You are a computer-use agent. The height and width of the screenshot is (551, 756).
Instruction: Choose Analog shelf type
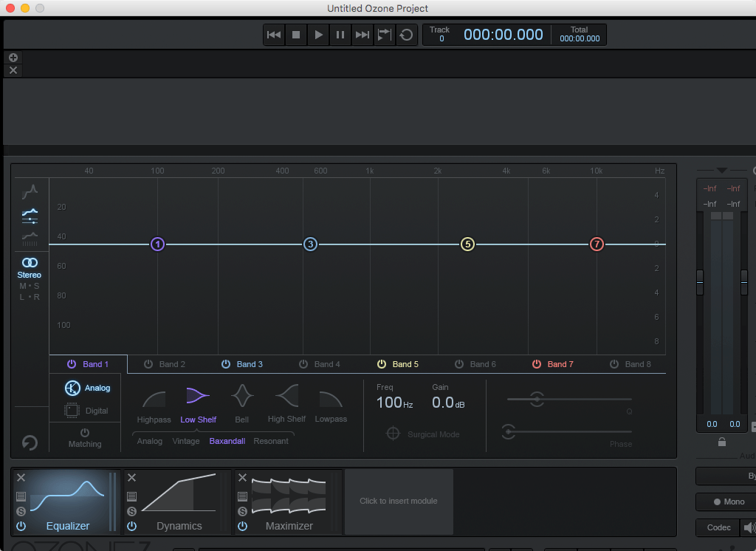pos(149,441)
